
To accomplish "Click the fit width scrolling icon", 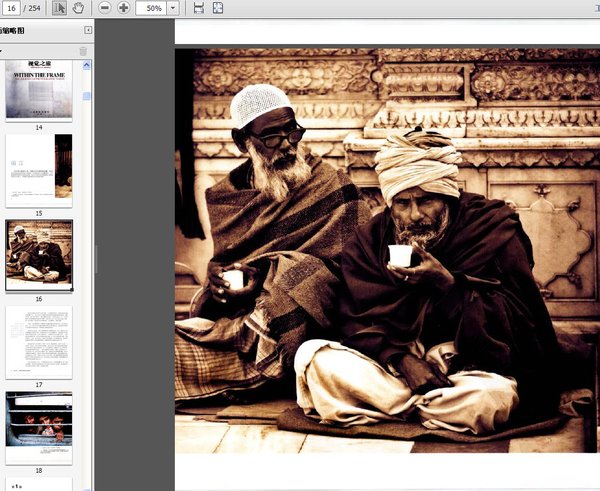I will pos(199,8).
